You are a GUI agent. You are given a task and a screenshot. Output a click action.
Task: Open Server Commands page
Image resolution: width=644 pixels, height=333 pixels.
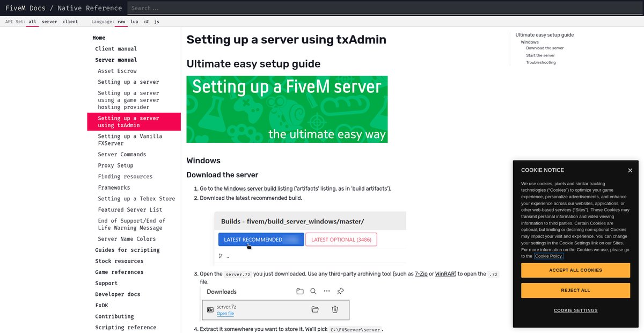(122, 155)
